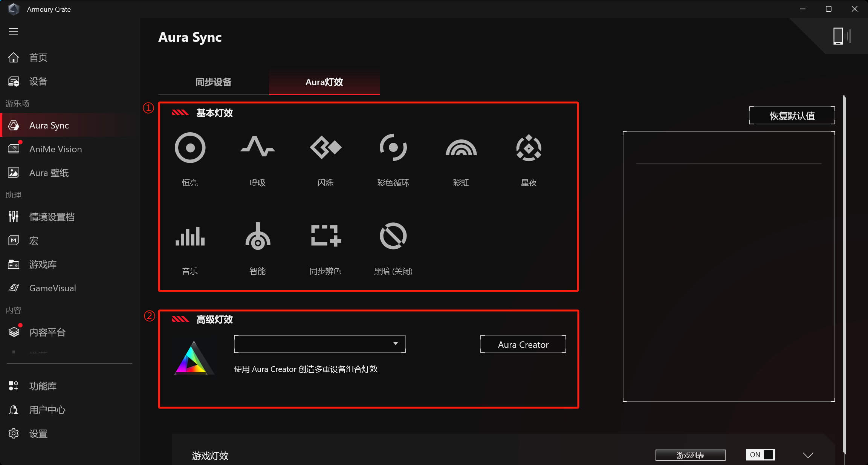Toggle the 游戏灯效 ON switch
The width and height of the screenshot is (868, 465).
pos(760,455)
